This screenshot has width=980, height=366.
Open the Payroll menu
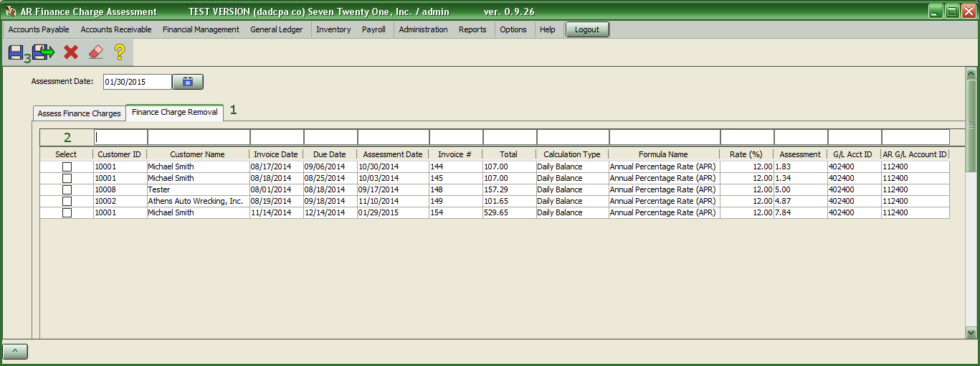(x=374, y=29)
